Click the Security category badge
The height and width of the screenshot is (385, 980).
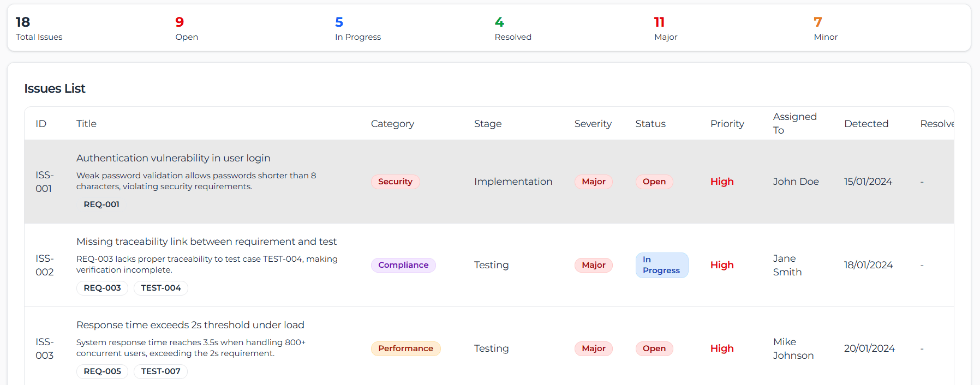point(395,182)
